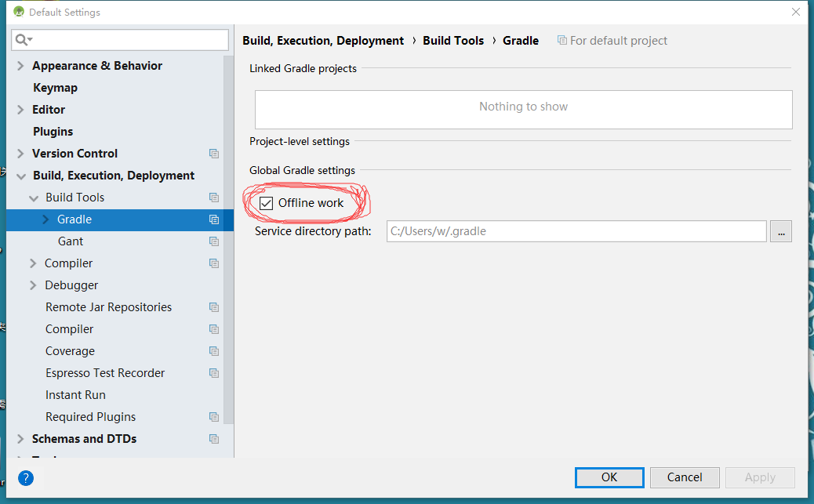Expand the Gradle node arrow
The image size is (814, 504).
[x=45, y=219]
